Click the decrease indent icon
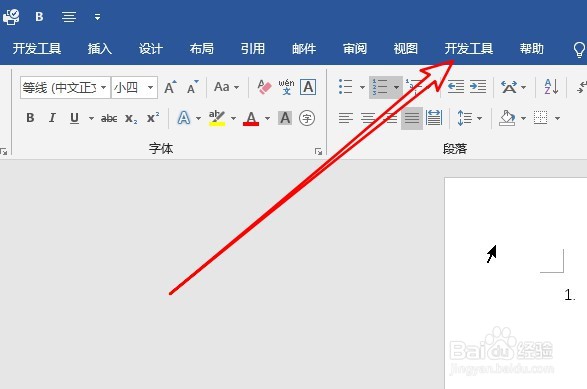Viewport: 587px width, 389px height. coord(456,87)
